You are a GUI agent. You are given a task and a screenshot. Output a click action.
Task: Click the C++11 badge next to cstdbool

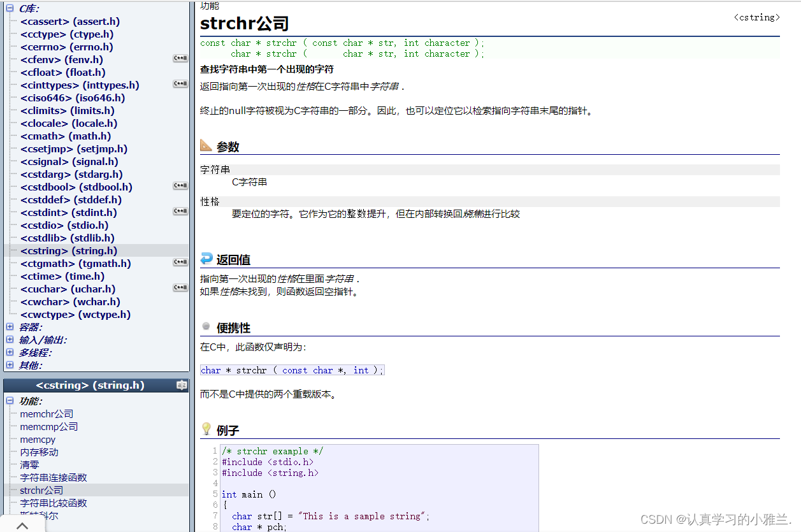tap(180, 186)
